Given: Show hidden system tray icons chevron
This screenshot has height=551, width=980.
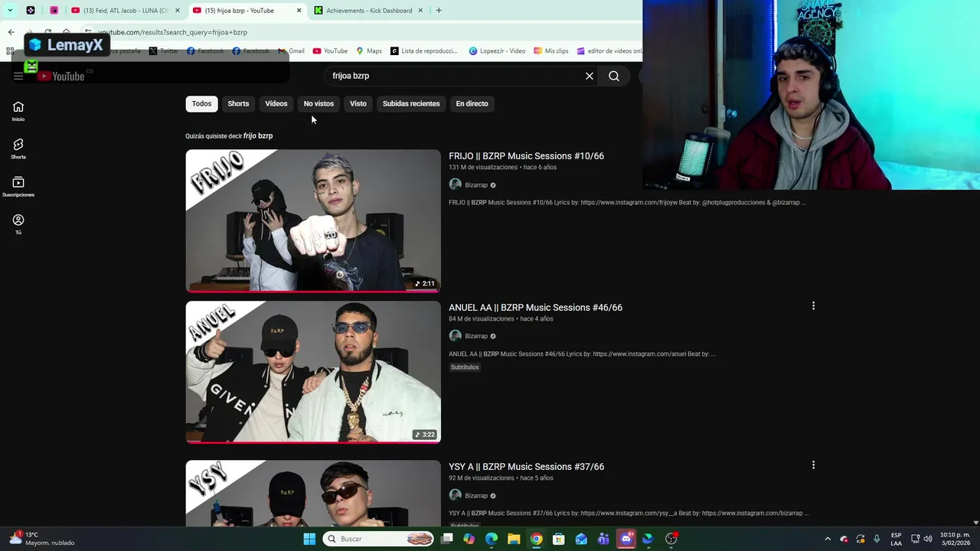Looking at the screenshot, I should [x=828, y=539].
